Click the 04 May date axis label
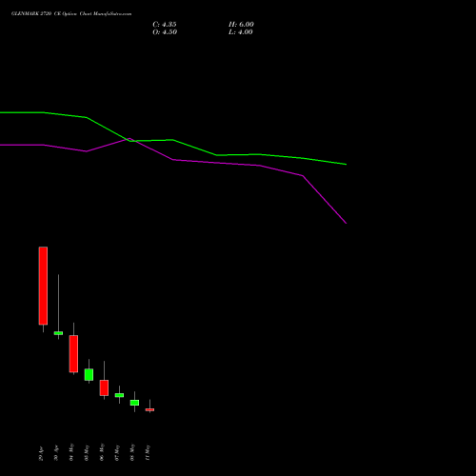Screen dimensions: 476x476 click(x=71, y=452)
